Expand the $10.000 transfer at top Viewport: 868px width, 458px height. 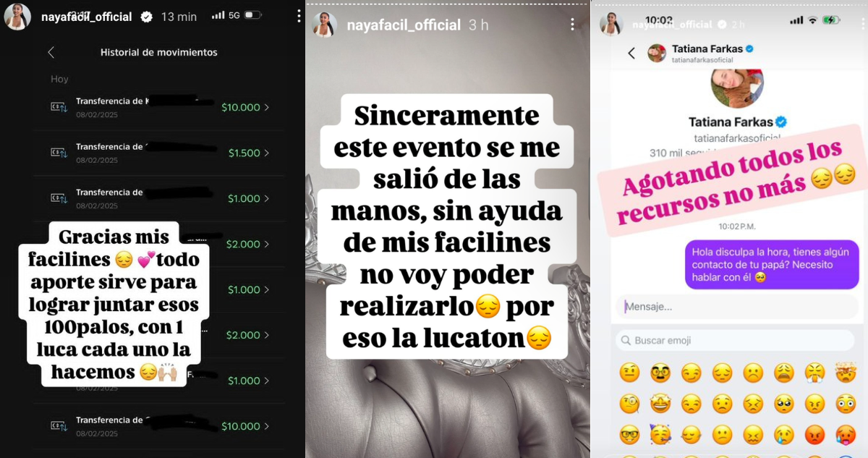(159, 107)
